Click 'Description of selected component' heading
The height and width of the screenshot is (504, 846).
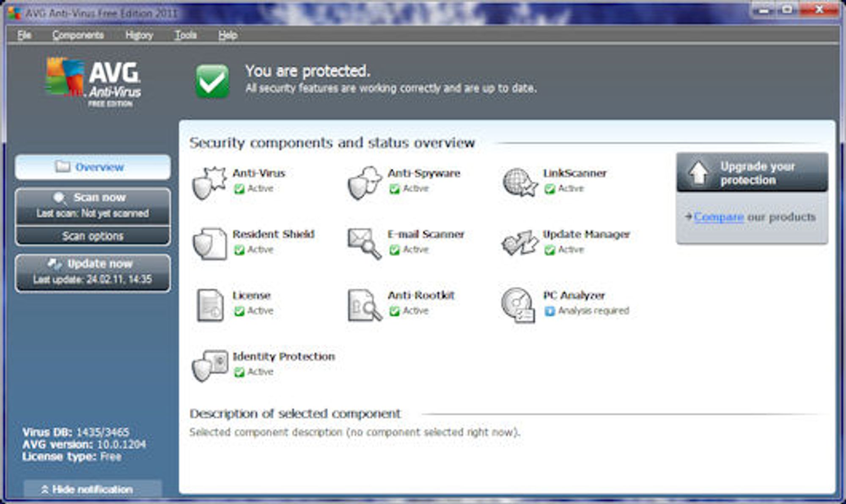[x=295, y=414]
